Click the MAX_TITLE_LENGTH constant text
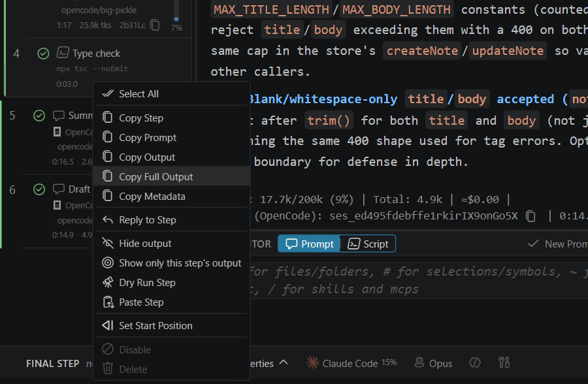Screen dimensions: 588x384 (271, 10)
